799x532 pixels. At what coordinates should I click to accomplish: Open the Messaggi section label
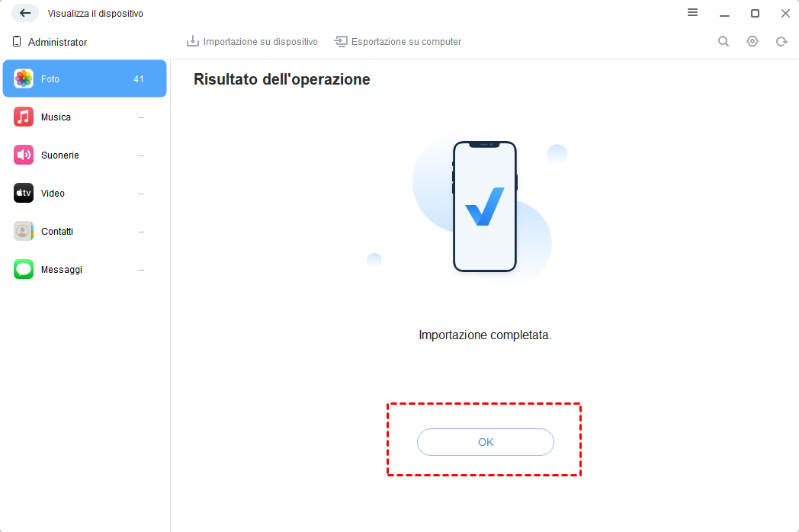(62, 270)
